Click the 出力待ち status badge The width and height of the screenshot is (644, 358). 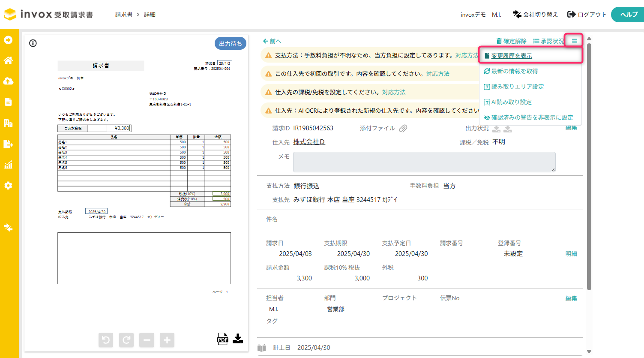pyautogui.click(x=231, y=43)
